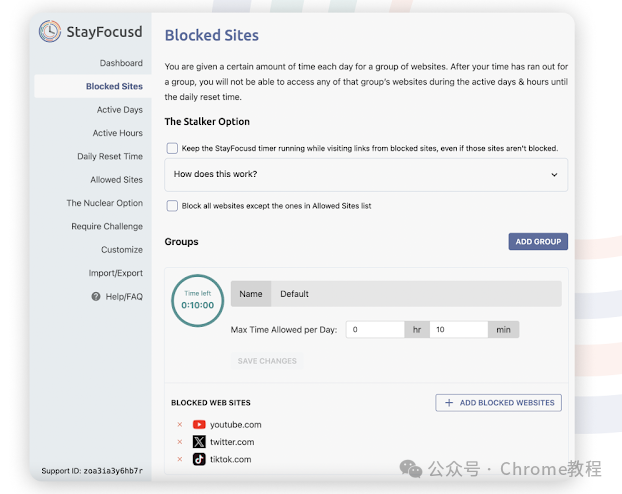This screenshot has width=622, height=494.
Task: Click the SAVE CHANGES button
Action: pos(267,361)
